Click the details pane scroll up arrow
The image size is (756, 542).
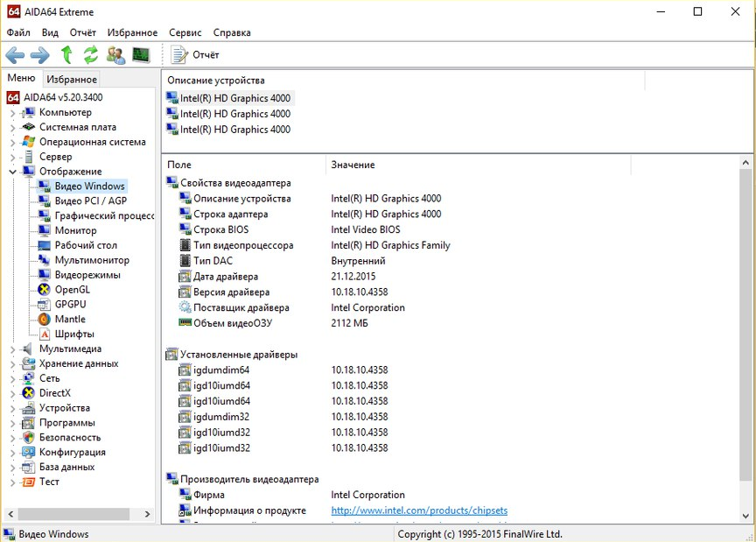pos(745,163)
